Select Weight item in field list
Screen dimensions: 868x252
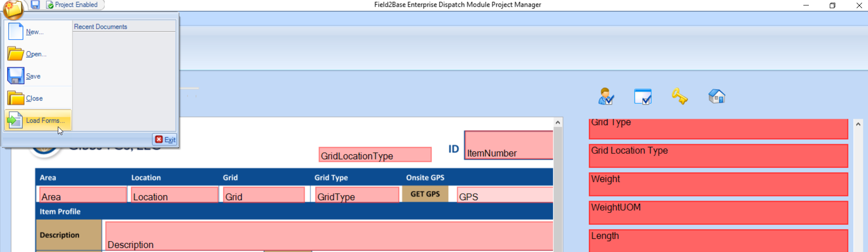718,184
